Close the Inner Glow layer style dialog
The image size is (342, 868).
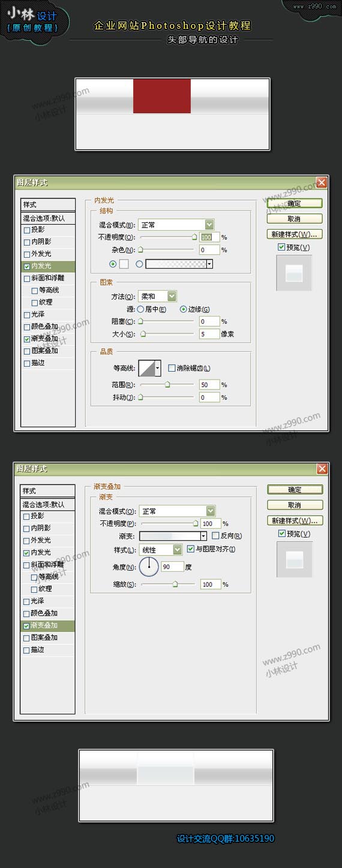pos(322,182)
